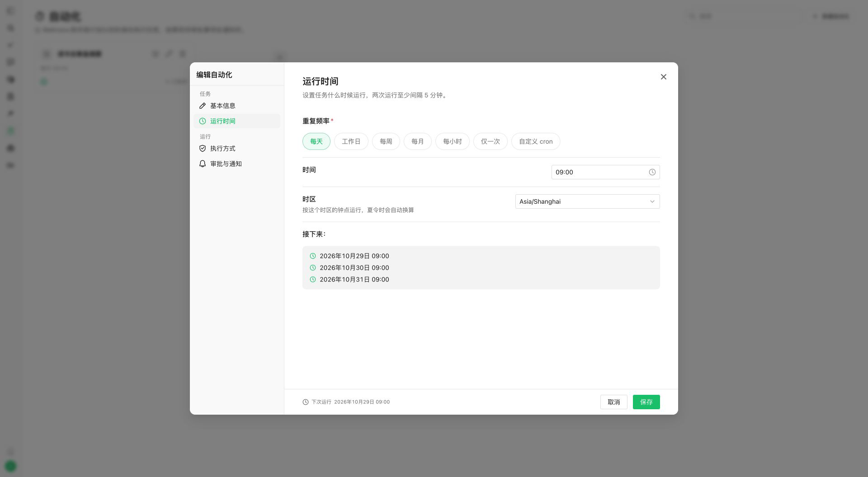Open the Asia/Shanghai timezone dropdown
This screenshot has height=477, width=868.
588,201
